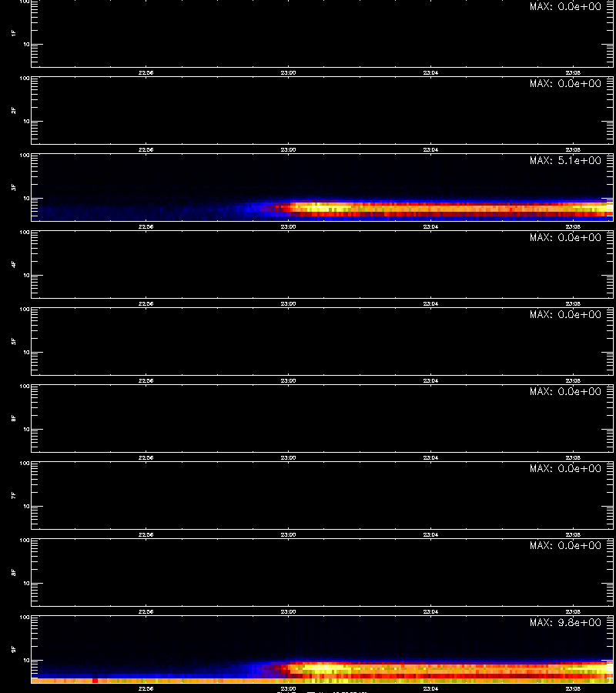Click the 100 y-axis label of panel 9F
Screen dimensions: 616x693
(x=25, y=618)
